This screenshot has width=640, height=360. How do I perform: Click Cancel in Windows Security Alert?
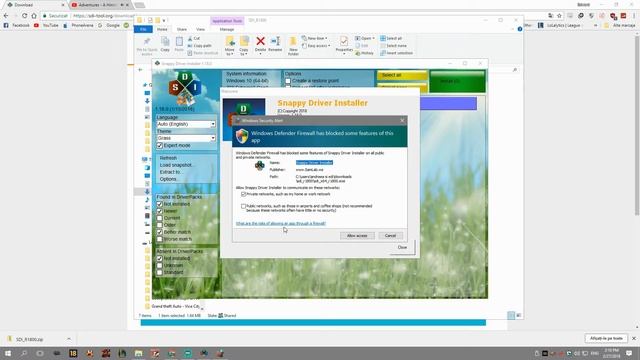click(390, 236)
